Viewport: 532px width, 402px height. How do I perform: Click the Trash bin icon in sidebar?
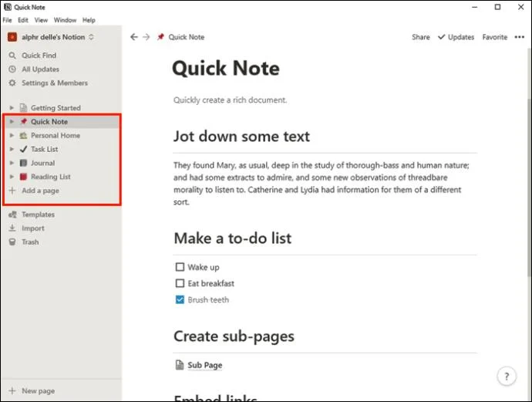[12, 242]
